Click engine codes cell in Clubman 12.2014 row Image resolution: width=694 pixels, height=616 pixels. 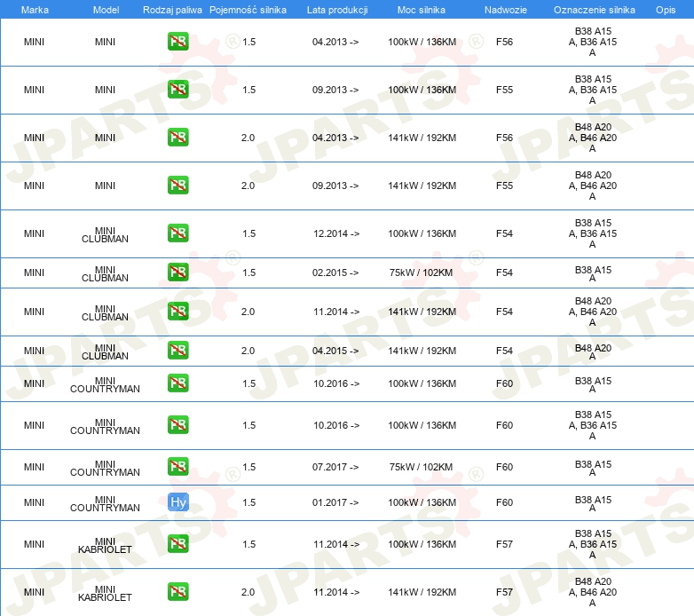pos(593,233)
